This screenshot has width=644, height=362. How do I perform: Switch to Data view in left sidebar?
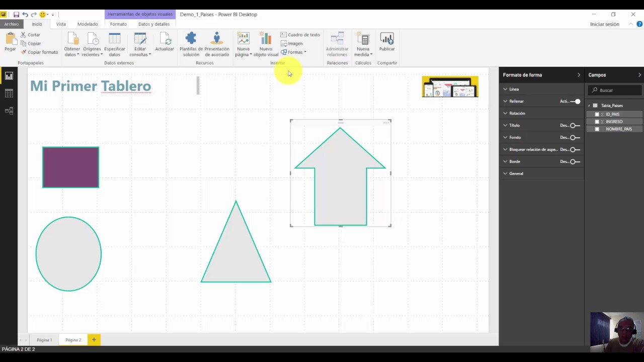9,94
